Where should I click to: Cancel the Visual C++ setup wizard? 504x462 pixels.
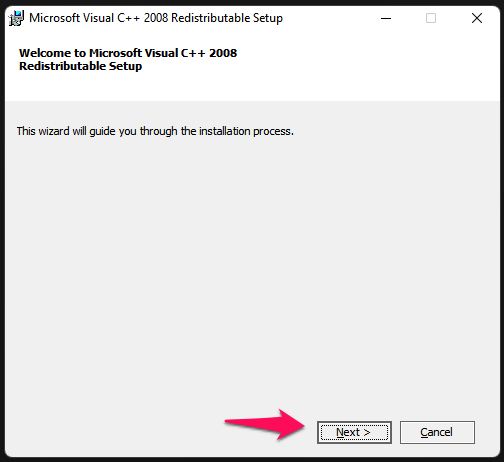pos(437,432)
